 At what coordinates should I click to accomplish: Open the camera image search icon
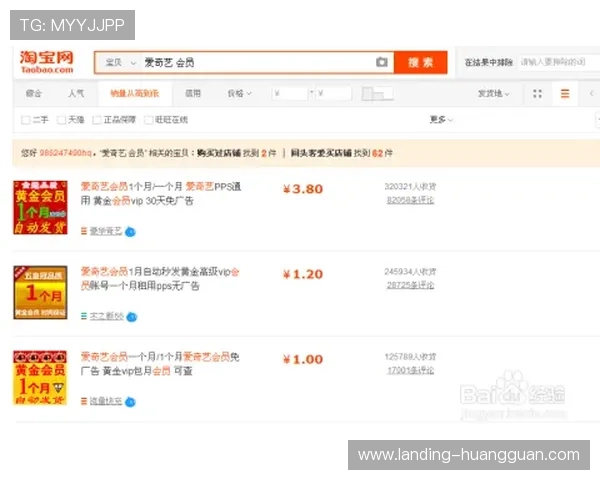click(382, 62)
